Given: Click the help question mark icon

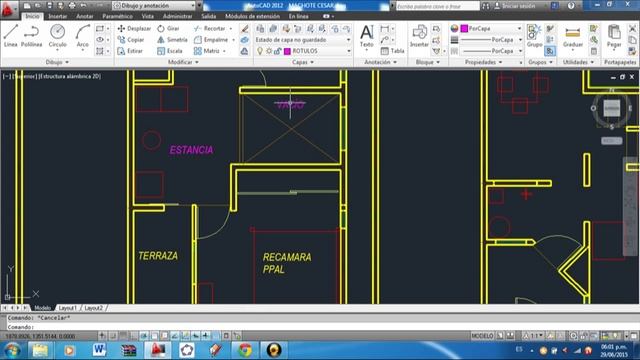Looking at the screenshot, I should pyautogui.click(x=571, y=6).
